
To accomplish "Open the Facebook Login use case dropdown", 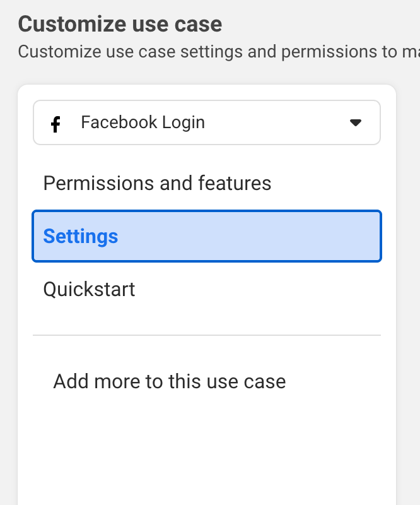I will pyautogui.click(x=206, y=122).
